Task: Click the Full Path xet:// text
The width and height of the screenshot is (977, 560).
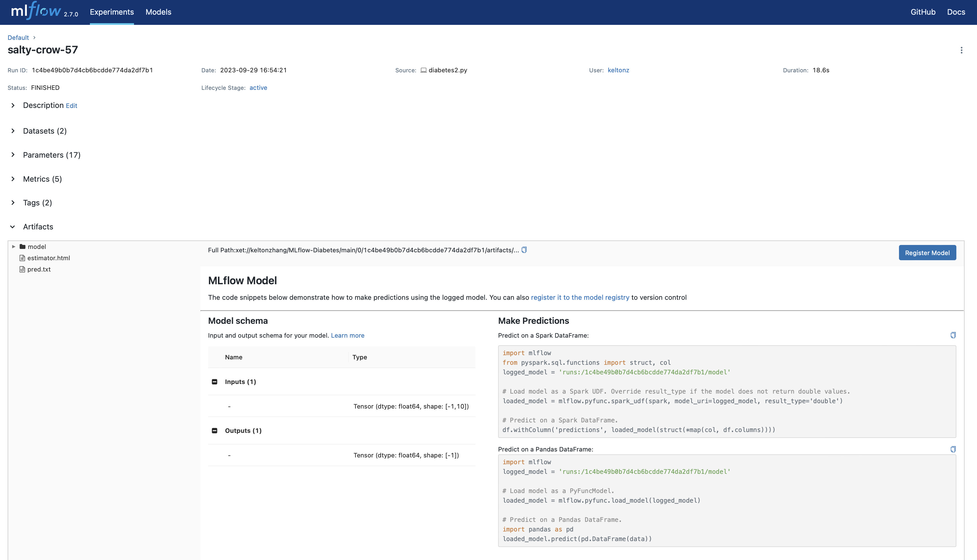Action: 363,250
